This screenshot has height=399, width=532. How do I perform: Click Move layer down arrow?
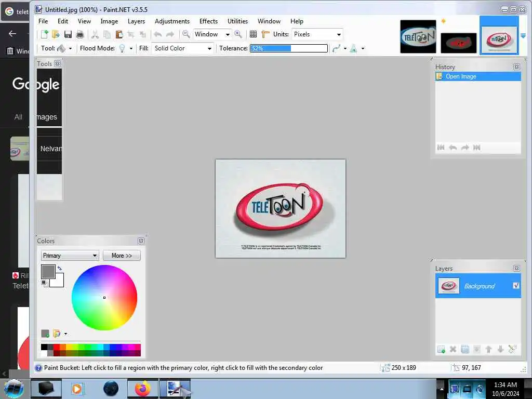[x=500, y=349]
